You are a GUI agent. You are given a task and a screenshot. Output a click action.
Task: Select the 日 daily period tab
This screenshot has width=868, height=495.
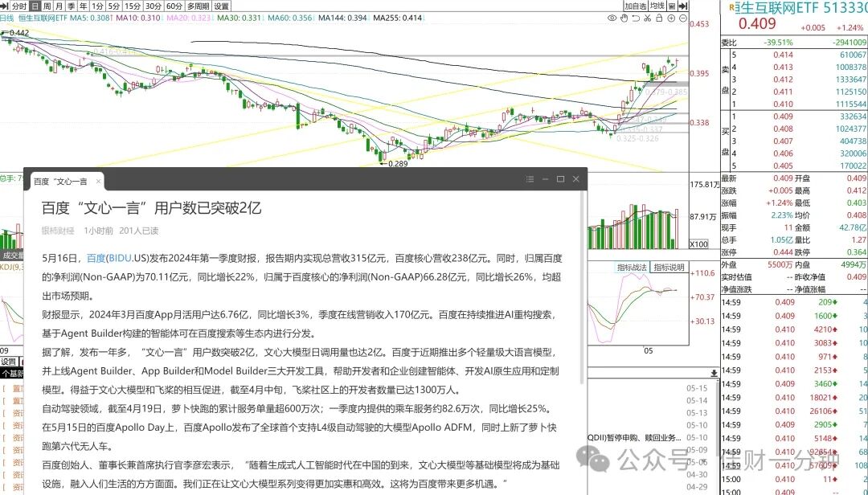(x=35, y=6)
